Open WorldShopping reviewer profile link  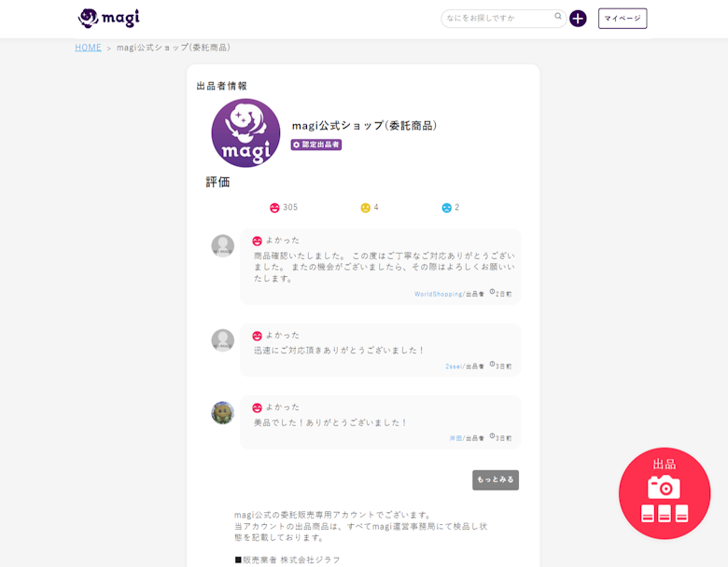[x=439, y=294]
